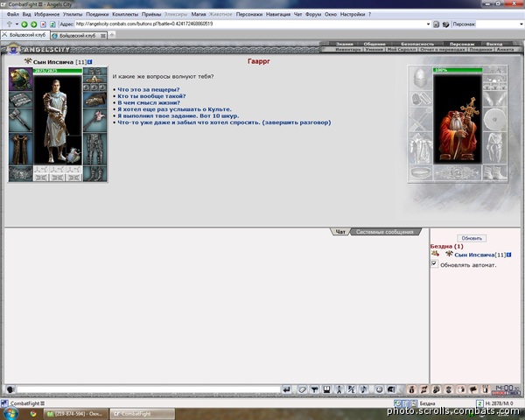Open the Утилиты menu
The height and width of the screenshot is (420, 525).
73,14
